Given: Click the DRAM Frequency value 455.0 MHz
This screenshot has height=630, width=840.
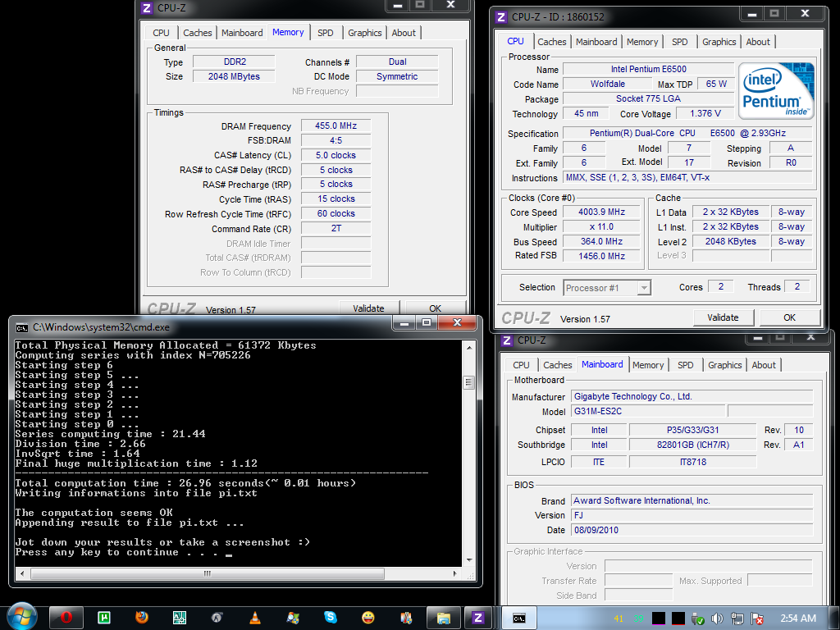Looking at the screenshot, I should (x=336, y=126).
